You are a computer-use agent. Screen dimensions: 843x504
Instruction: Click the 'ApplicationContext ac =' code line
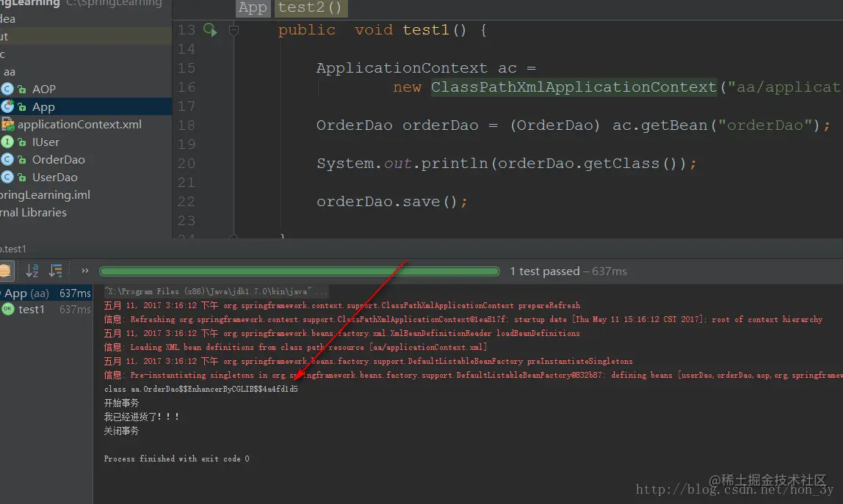click(426, 68)
